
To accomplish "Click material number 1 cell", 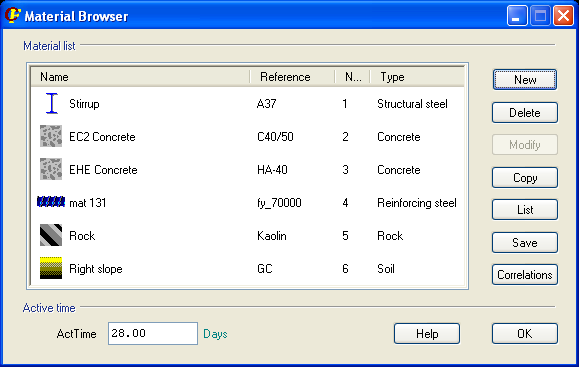I will (x=345, y=104).
